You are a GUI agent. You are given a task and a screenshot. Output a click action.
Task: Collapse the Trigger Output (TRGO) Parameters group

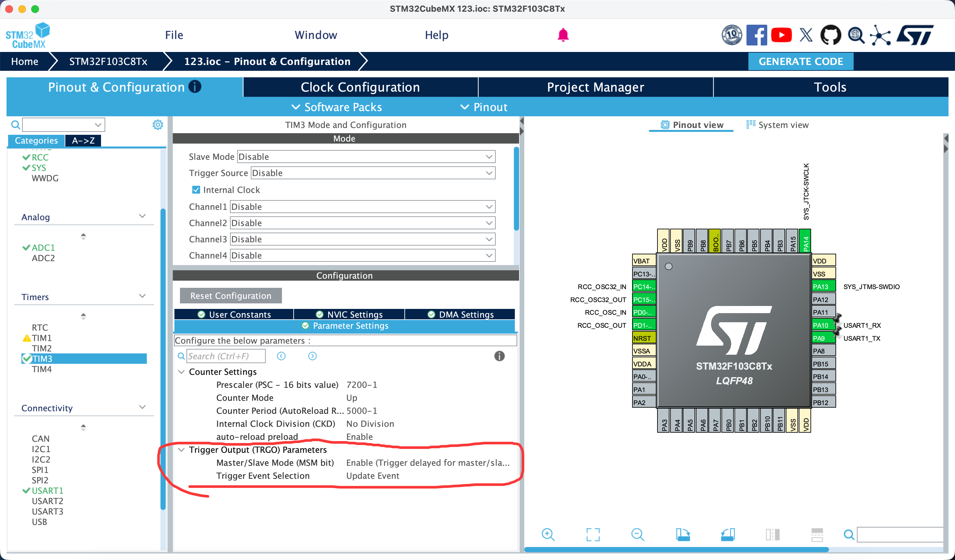point(182,450)
